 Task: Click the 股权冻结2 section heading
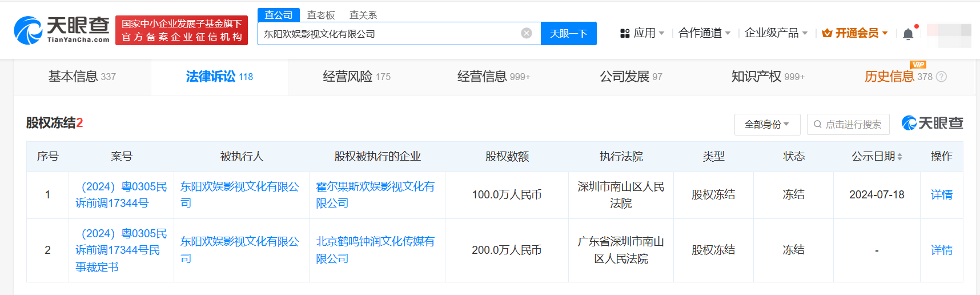coord(54,123)
